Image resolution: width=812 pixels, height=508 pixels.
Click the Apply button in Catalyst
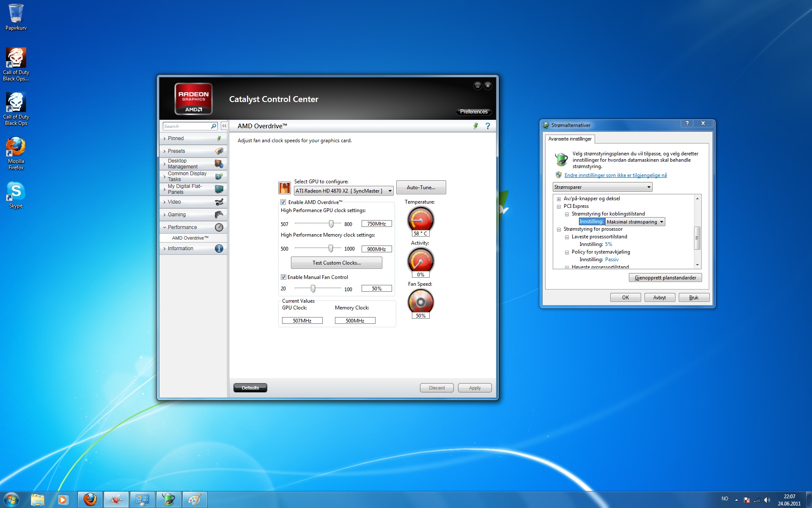475,388
